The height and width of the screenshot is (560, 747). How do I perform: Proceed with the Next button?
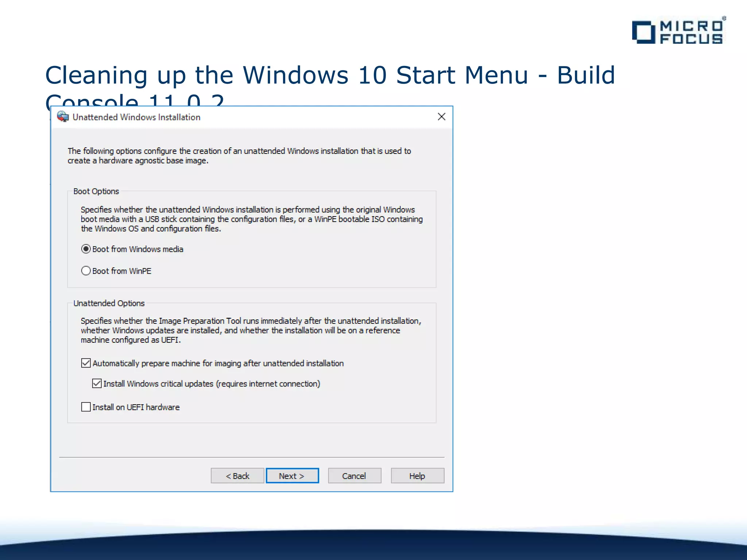(292, 476)
